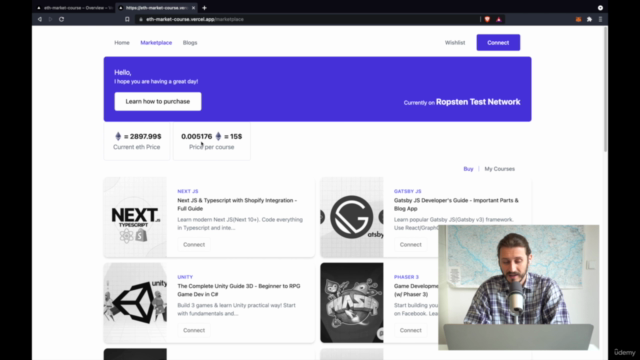Open the Gatsby logo course thumbnail

[352, 217]
